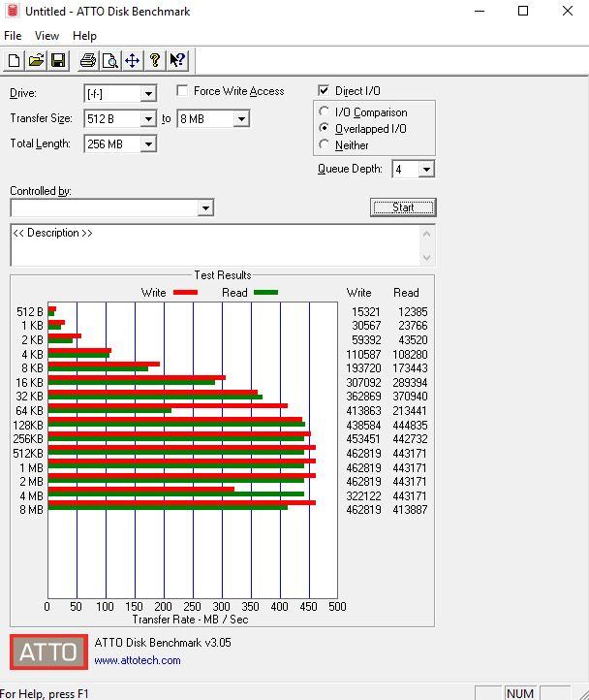Viewport: 589px width, 700px height.
Task: Click the 512 B row label
Action: (30, 311)
